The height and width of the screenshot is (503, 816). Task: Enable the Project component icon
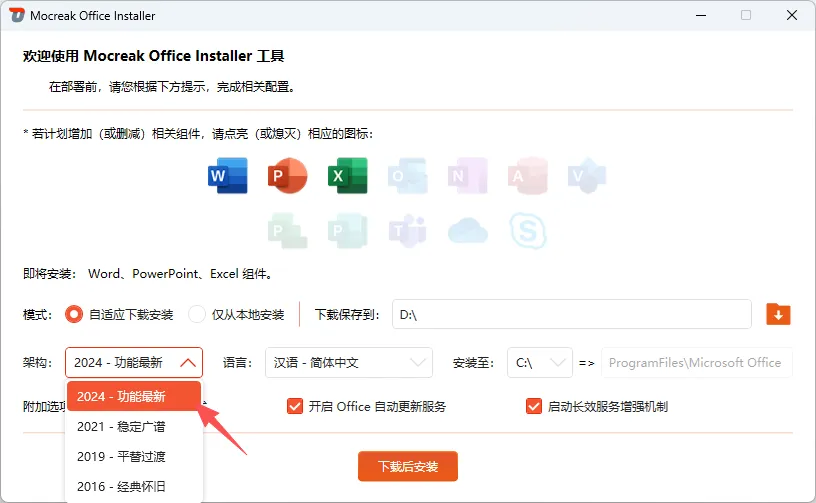pos(287,230)
